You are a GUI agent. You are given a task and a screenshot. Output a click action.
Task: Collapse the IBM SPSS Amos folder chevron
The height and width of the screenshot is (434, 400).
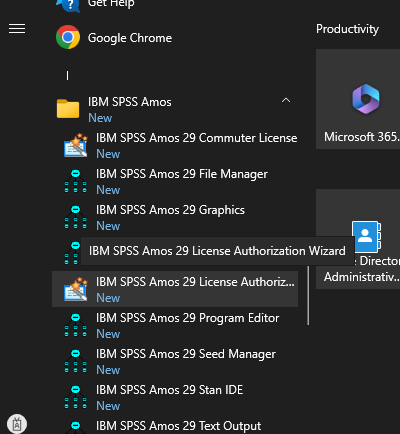coord(286,100)
